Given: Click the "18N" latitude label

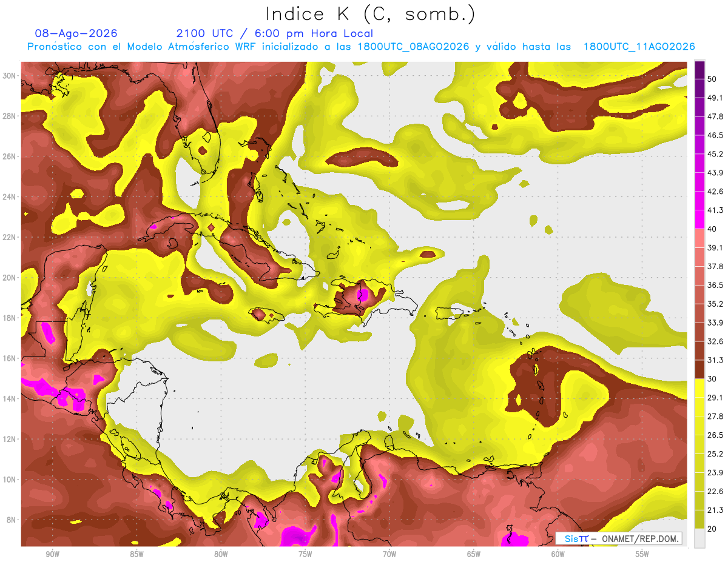Looking at the screenshot, I should coord(9,318).
